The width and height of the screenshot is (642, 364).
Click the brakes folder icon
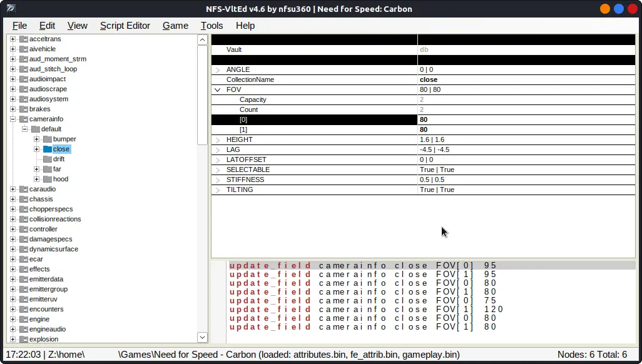click(24, 109)
